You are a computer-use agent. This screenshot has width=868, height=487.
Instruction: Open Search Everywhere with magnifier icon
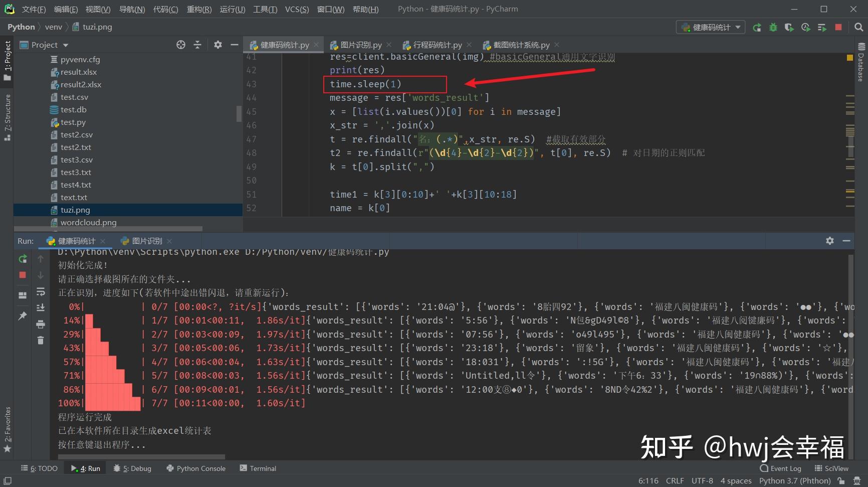(x=859, y=27)
